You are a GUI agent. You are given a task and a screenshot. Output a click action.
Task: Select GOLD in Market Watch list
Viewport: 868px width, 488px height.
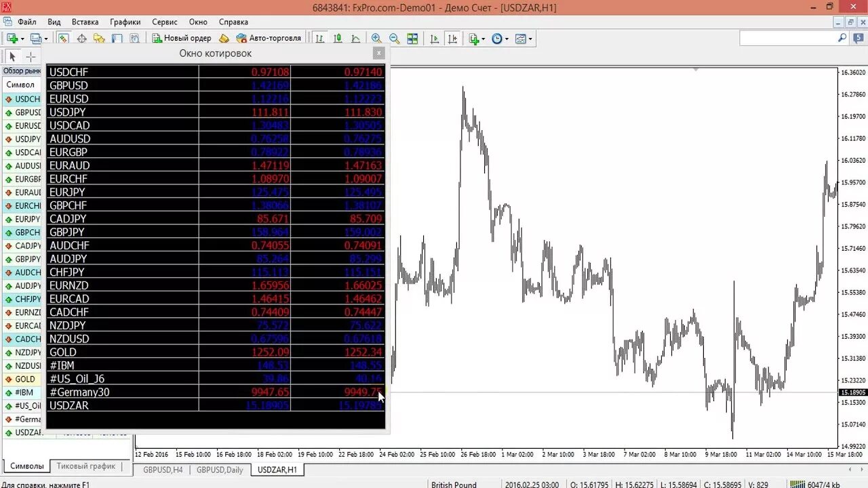pos(23,379)
